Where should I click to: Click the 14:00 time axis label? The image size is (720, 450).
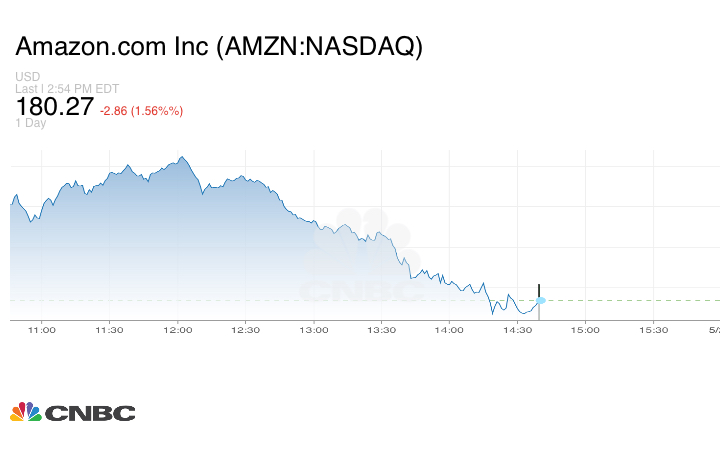pos(449,329)
